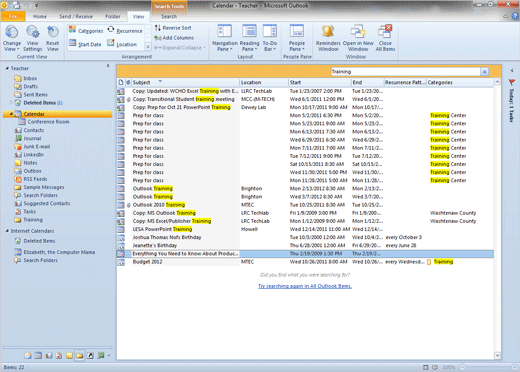The image size is (520, 372).
Task: Open the File tab
Action: [x=13, y=16]
